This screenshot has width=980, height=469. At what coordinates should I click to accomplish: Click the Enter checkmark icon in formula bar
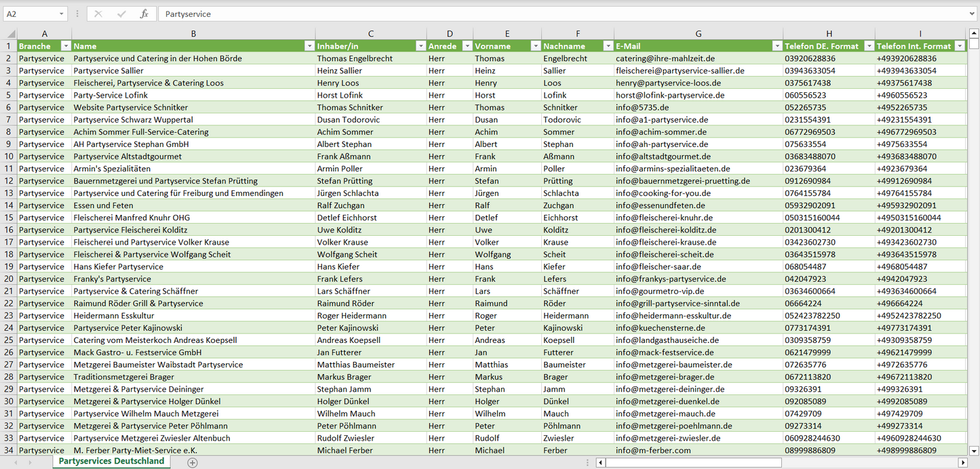pyautogui.click(x=121, y=14)
